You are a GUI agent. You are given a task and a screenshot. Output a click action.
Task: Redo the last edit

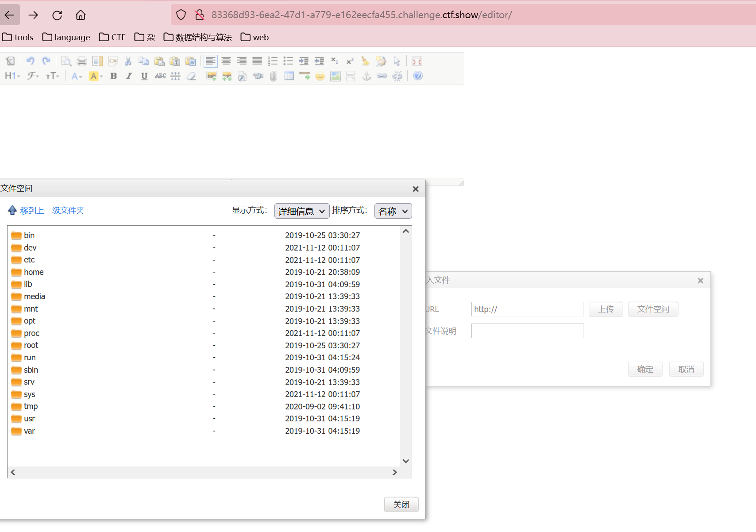46,61
